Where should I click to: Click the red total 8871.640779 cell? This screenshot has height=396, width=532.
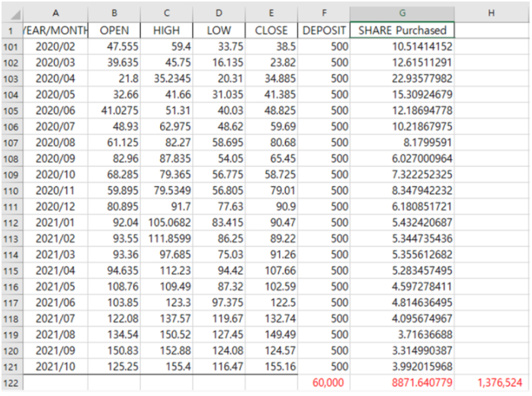click(x=402, y=383)
